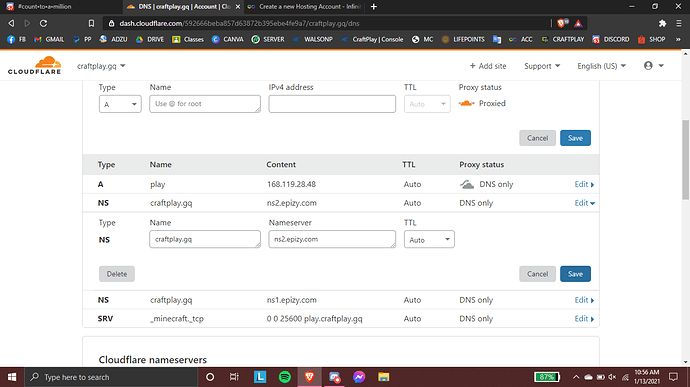
Task: Click the IPv4 address input field
Action: pos(332,104)
